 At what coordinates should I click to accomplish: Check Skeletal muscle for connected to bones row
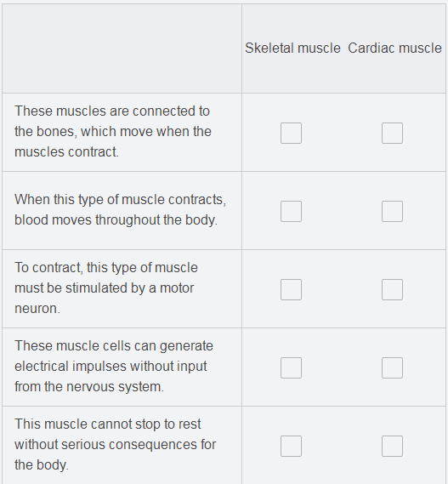pos(291,133)
